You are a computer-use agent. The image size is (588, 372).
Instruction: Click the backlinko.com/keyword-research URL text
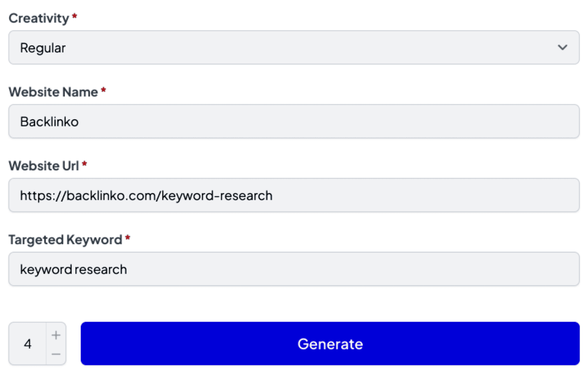(x=146, y=196)
